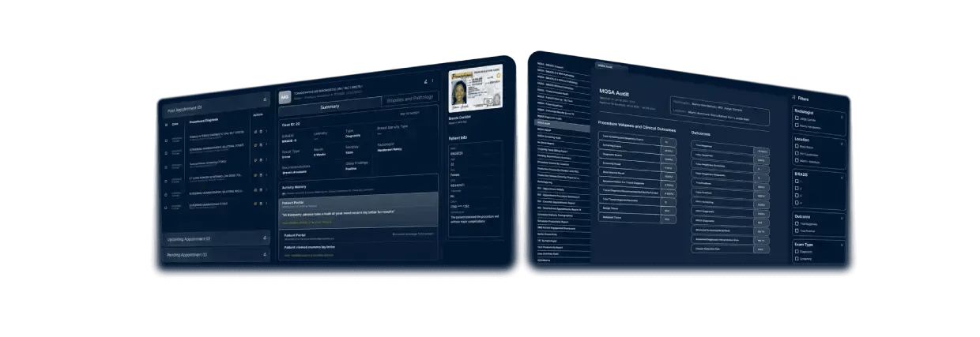Enable the Diagnostic exam type checkbox
The width and height of the screenshot is (980, 337).
click(x=796, y=252)
